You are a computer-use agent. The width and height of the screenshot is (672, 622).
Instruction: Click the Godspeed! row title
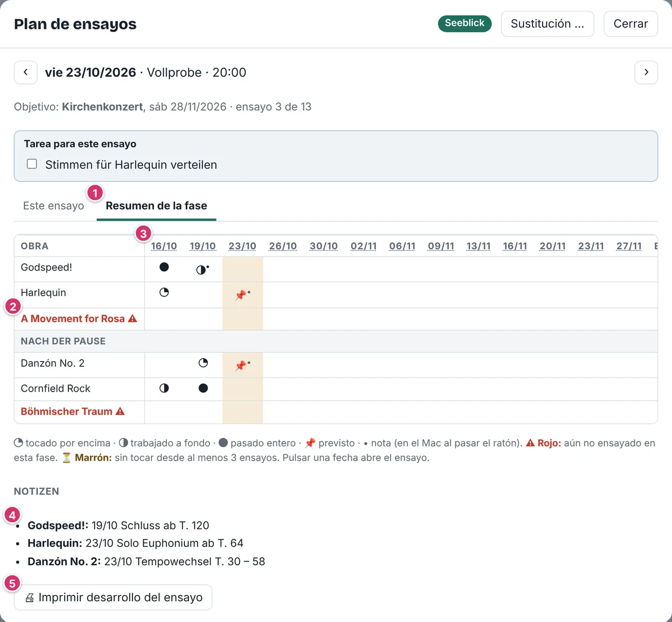[47, 267]
